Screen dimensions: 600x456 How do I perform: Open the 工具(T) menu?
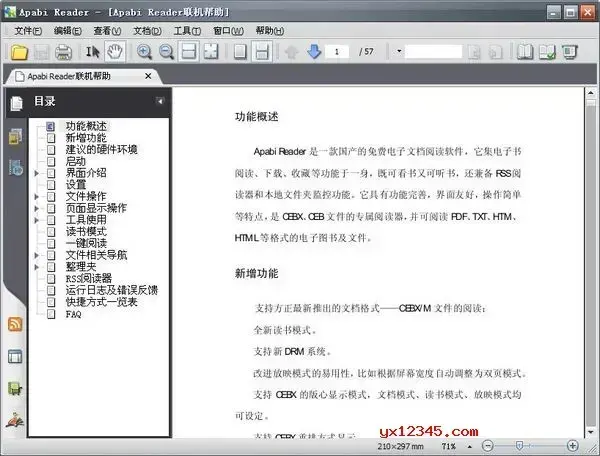[x=187, y=31]
